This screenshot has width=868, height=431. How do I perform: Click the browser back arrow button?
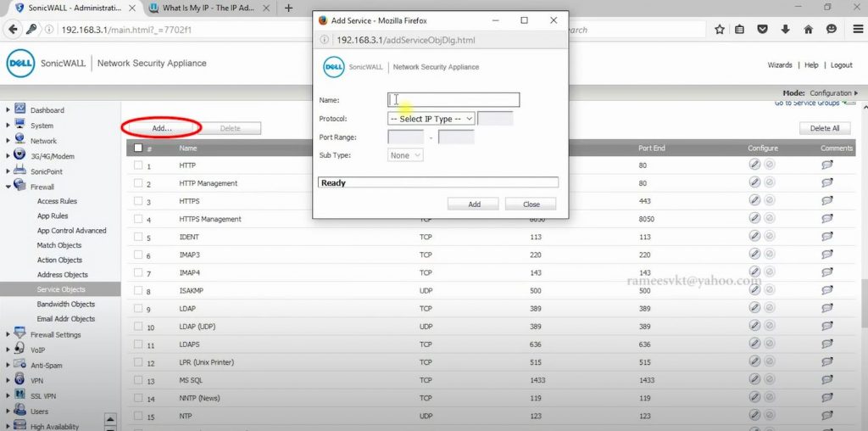pos(12,30)
